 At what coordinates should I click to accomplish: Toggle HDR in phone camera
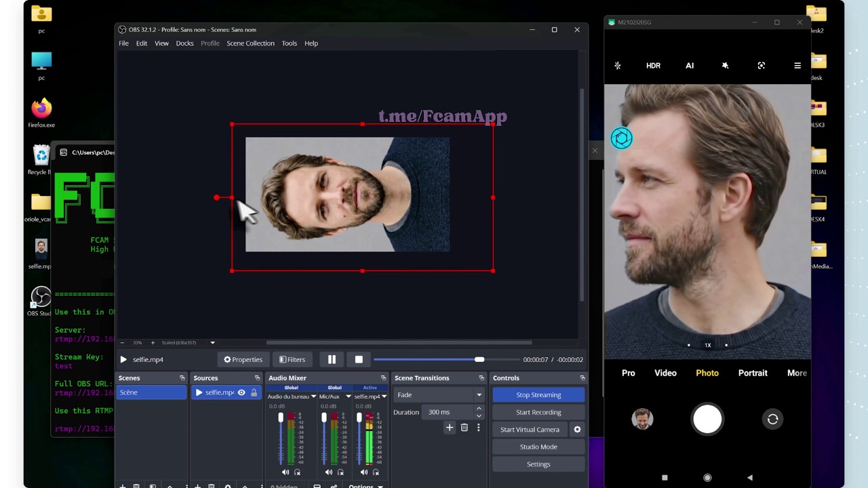[x=653, y=66]
